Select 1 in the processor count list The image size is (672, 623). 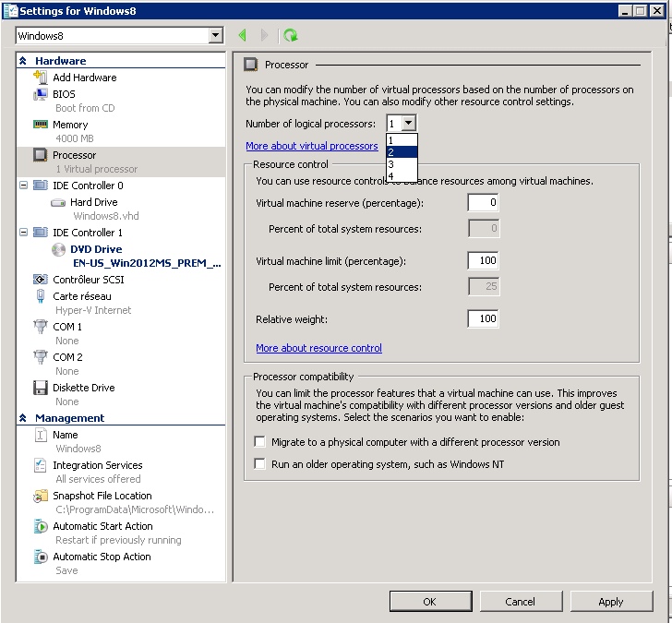(402, 140)
